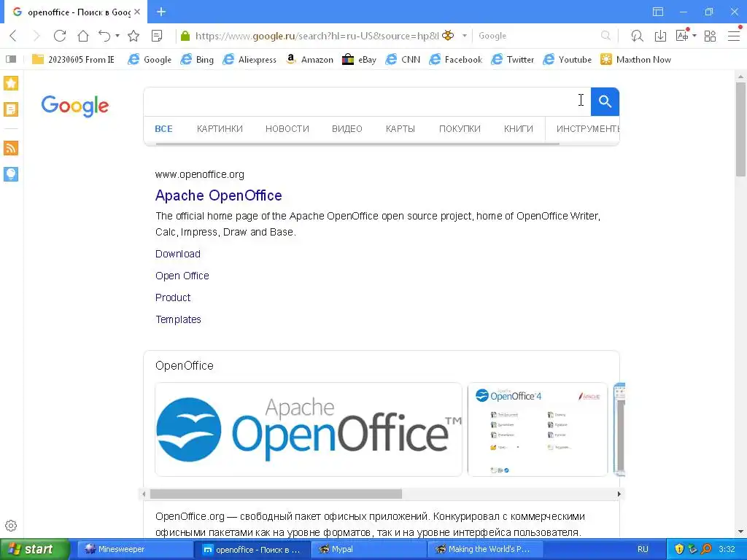Open a new tab with plus button
This screenshot has height=560, width=747.
coord(161,12)
